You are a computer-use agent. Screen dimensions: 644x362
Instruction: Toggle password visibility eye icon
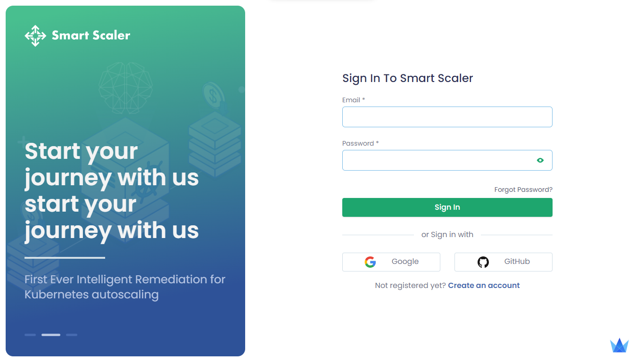[540, 160]
